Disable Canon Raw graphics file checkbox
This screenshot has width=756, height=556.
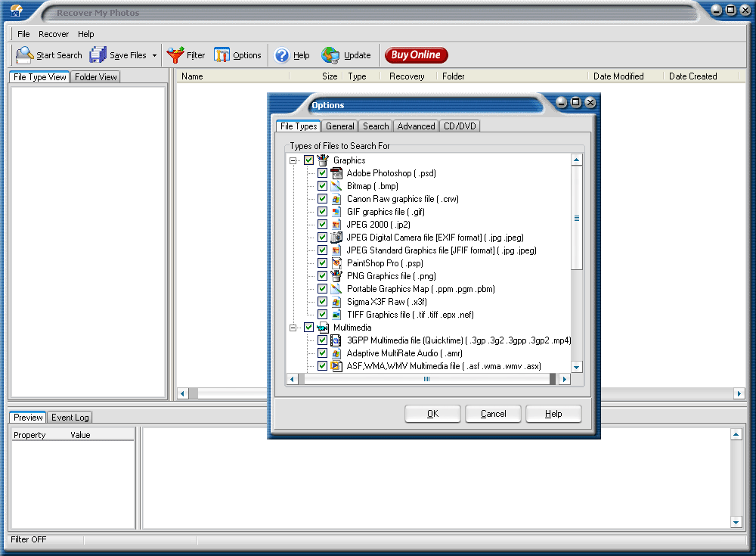click(323, 199)
